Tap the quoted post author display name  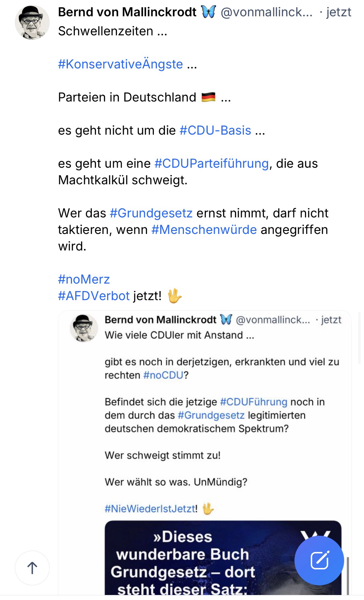click(x=160, y=320)
